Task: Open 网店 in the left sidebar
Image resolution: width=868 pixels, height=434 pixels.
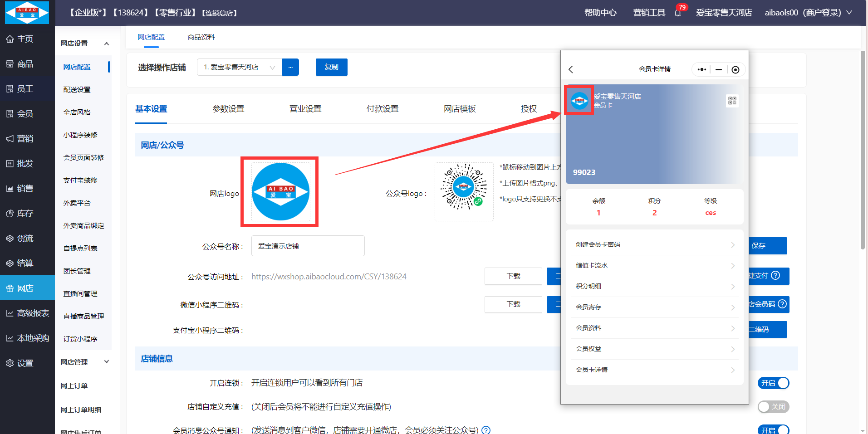Action: point(27,288)
